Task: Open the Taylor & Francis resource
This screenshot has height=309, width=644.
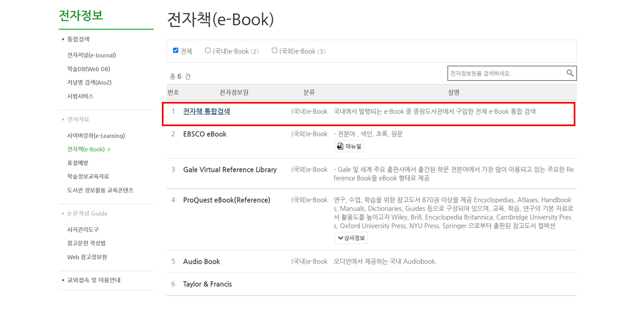Action: [207, 284]
